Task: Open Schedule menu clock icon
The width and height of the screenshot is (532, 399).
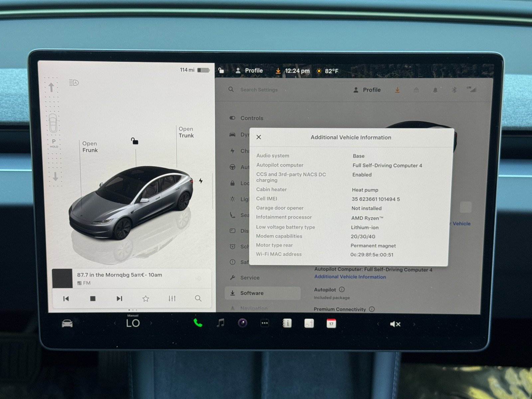Action: tap(232, 246)
